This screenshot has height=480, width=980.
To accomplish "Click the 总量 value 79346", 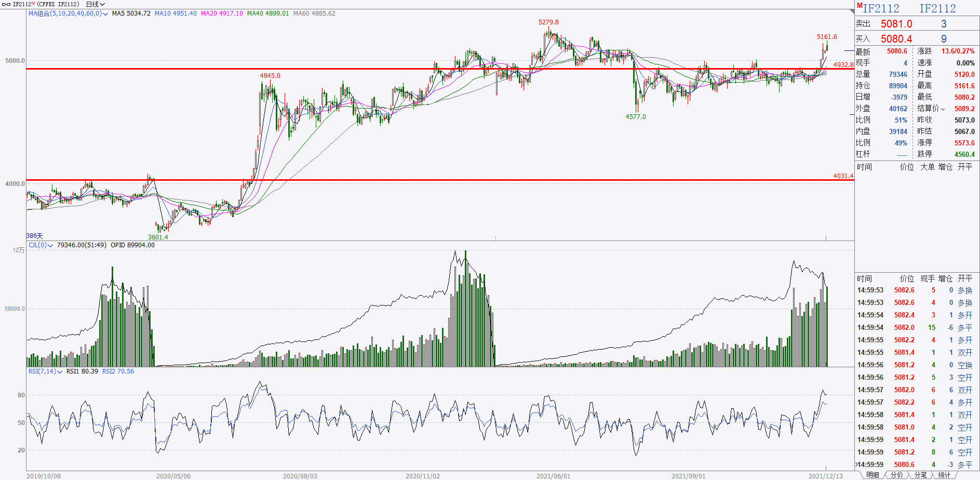I will pyautogui.click(x=898, y=74).
